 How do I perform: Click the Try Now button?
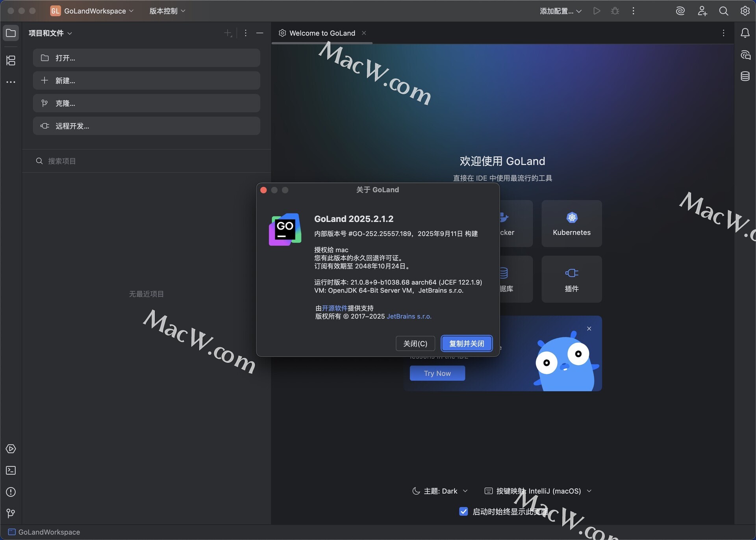click(x=437, y=373)
